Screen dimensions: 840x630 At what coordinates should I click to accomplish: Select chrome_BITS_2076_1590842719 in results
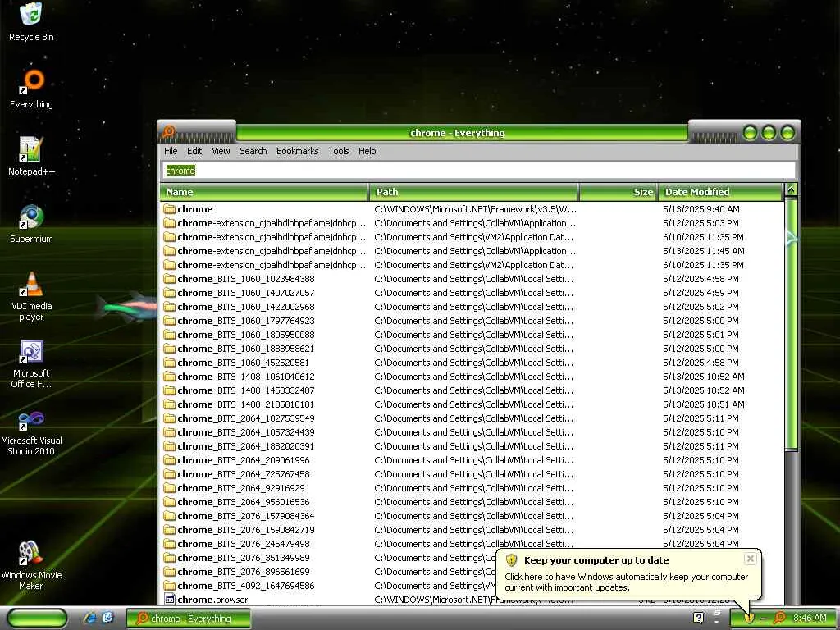(x=472, y=529)
